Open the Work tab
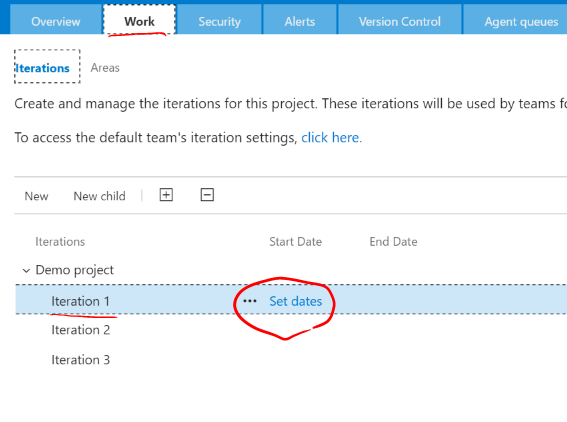This screenshot has width=567, height=422. (x=139, y=21)
